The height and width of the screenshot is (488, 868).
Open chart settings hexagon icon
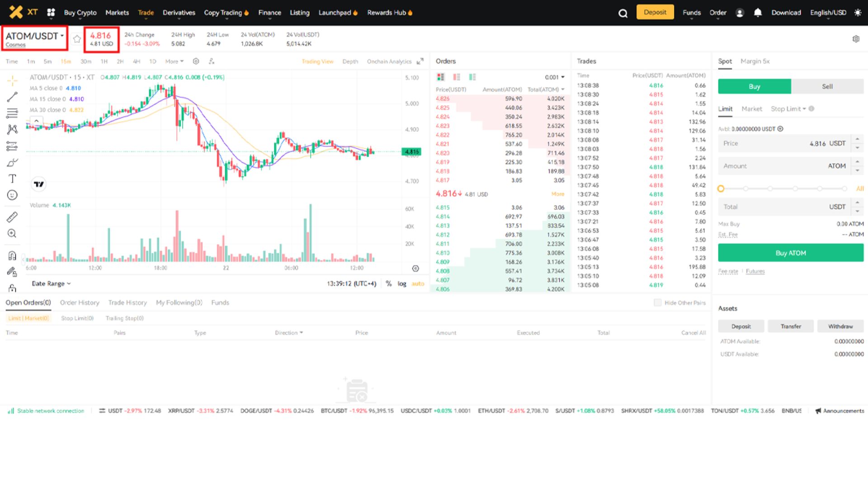196,61
